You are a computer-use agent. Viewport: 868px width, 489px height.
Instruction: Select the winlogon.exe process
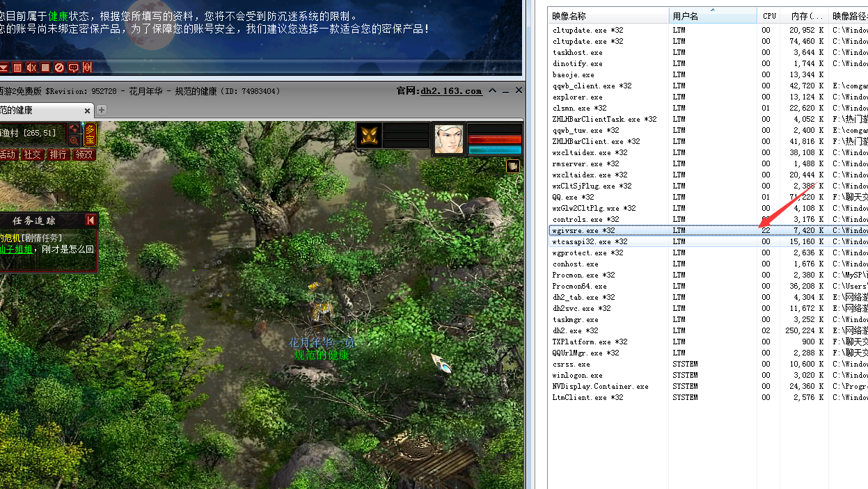click(x=708, y=375)
